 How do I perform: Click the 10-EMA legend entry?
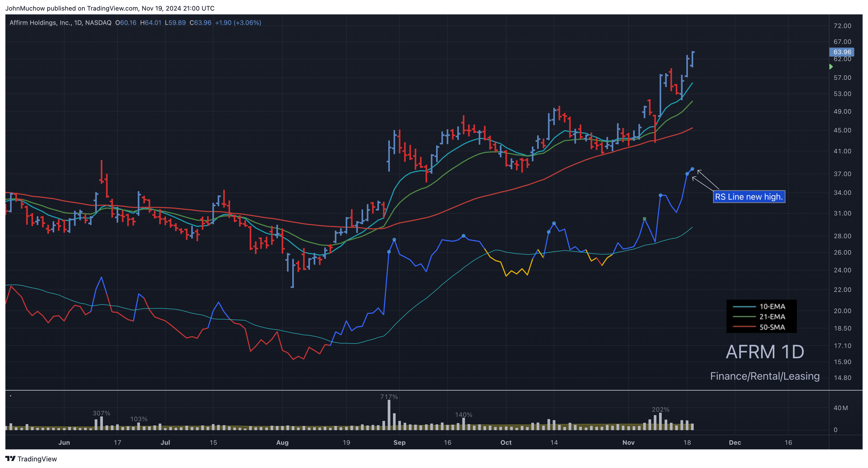759,306
